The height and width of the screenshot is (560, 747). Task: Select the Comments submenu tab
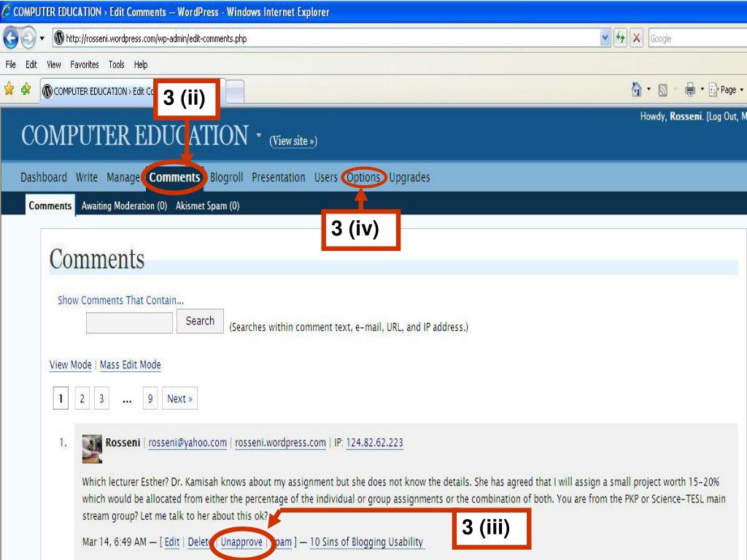(x=50, y=205)
